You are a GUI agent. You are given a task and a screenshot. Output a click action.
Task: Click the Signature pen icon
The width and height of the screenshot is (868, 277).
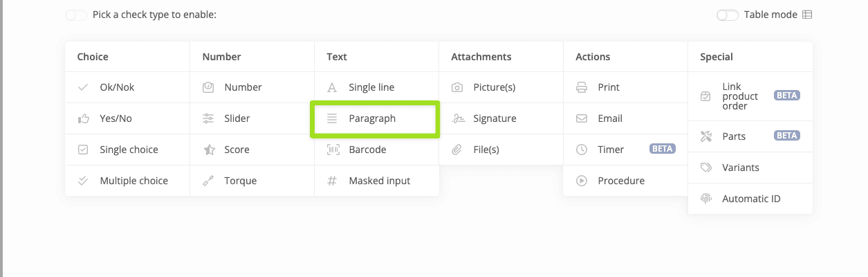tap(457, 118)
